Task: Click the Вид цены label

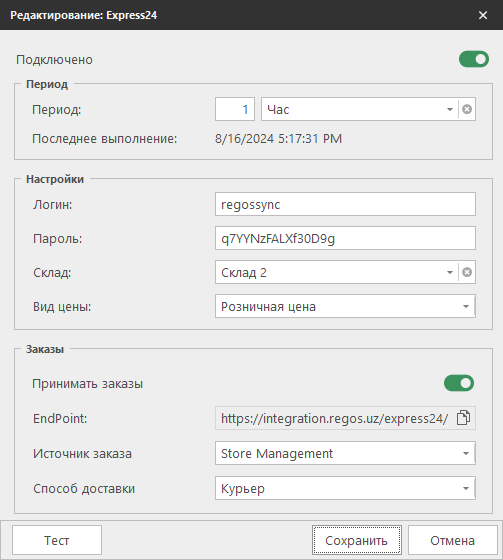Action: coord(62,307)
